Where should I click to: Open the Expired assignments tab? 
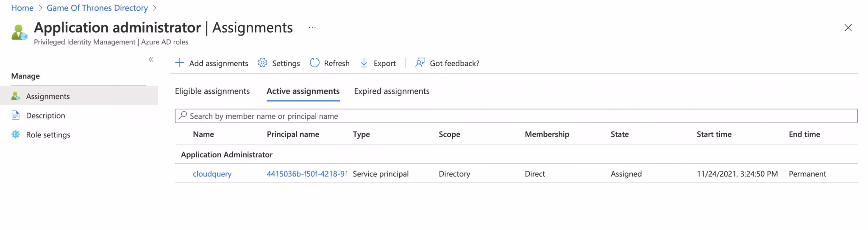[x=392, y=91]
